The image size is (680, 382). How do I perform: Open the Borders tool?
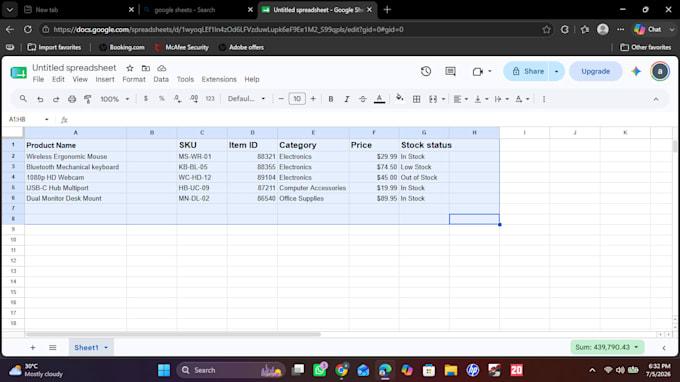[416, 99]
